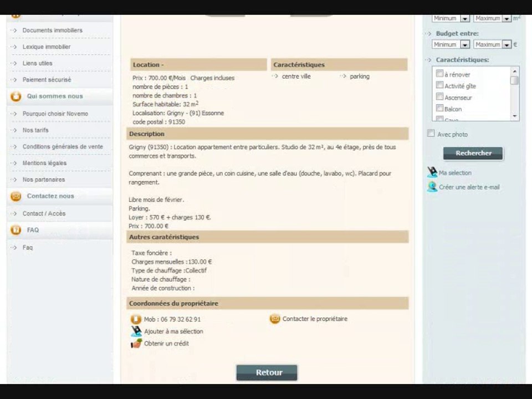Go to Liens utiles
This screenshot has width=532, height=399.
point(37,63)
